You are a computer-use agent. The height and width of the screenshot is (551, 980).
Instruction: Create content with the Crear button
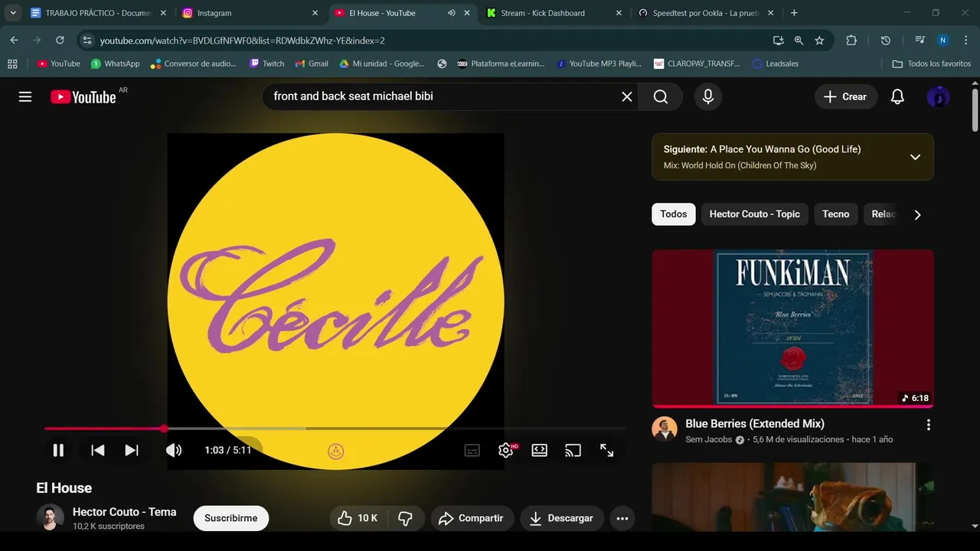(845, 96)
